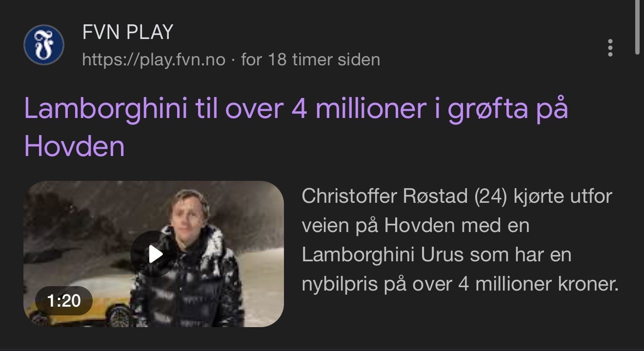Click the 'veien på Hovden med en' line
Viewport: 644px width, 351px height.
point(415,226)
